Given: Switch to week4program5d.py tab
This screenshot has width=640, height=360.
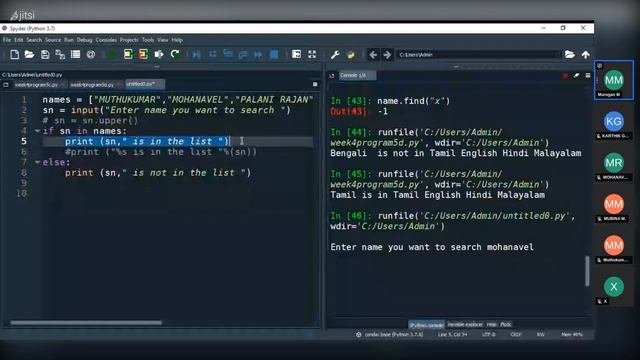Looking at the screenshot, I should click(x=96, y=85).
